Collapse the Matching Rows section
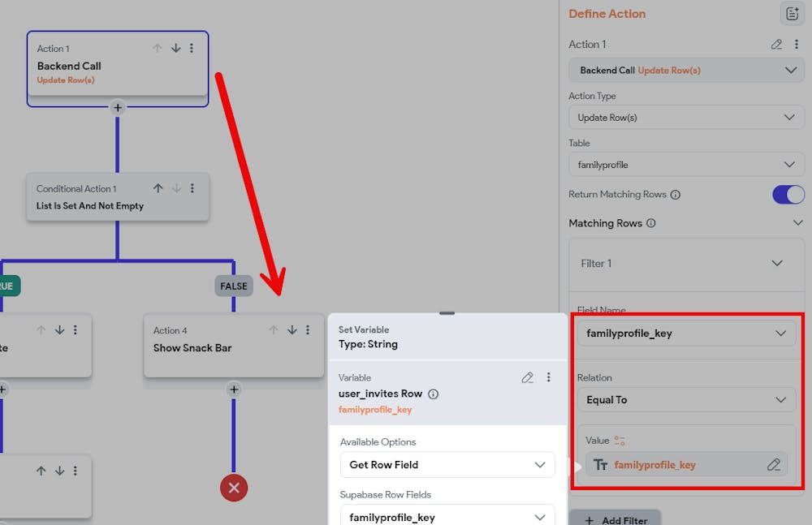 [x=797, y=222]
